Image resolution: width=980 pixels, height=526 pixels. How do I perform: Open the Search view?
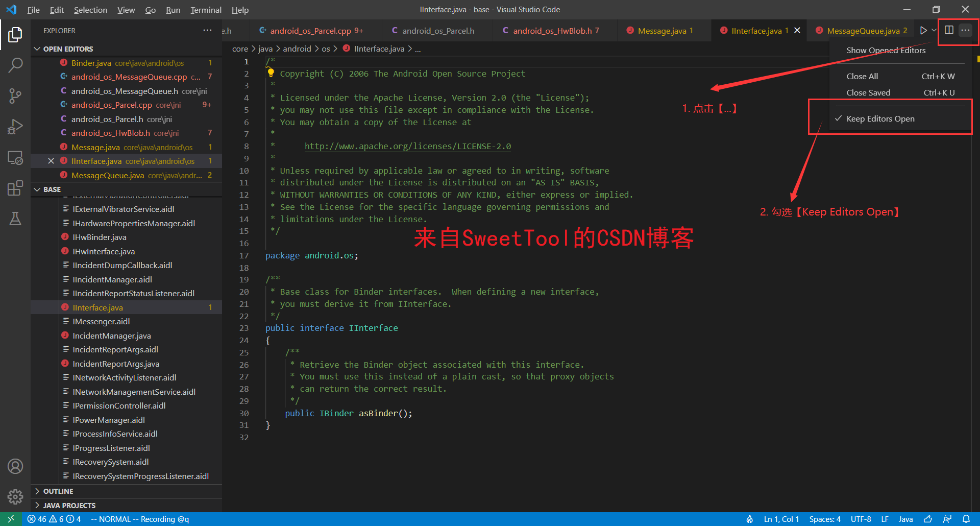click(x=16, y=65)
